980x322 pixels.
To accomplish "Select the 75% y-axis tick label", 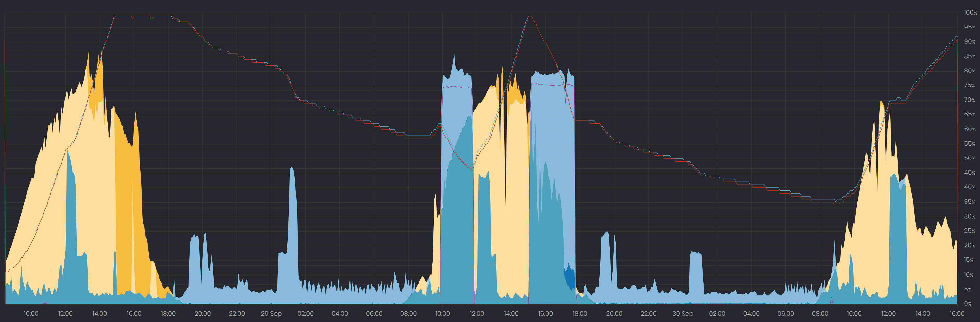I will [x=970, y=85].
